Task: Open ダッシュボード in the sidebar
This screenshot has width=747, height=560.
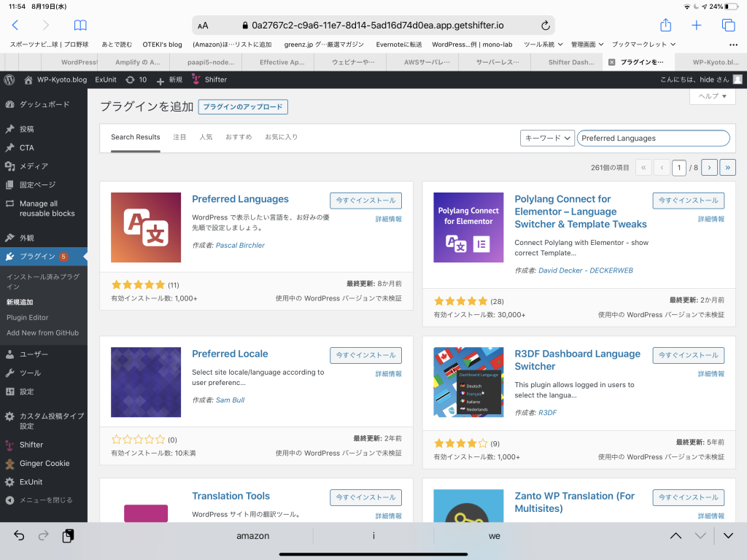Action: pyautogui.click(x=44, y=104)
